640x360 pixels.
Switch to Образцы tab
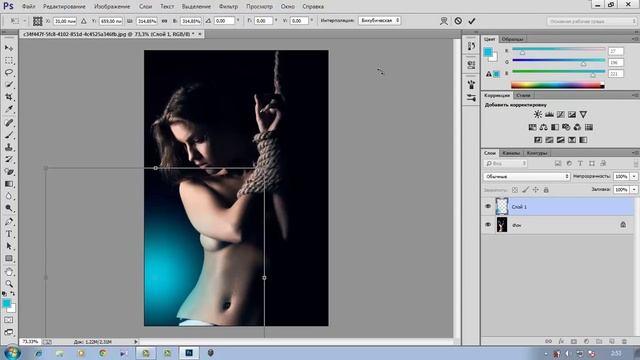[512, 39]
